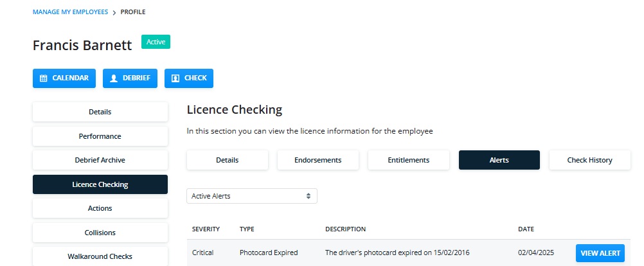Open the Performance sidebar section

[100, 136]
